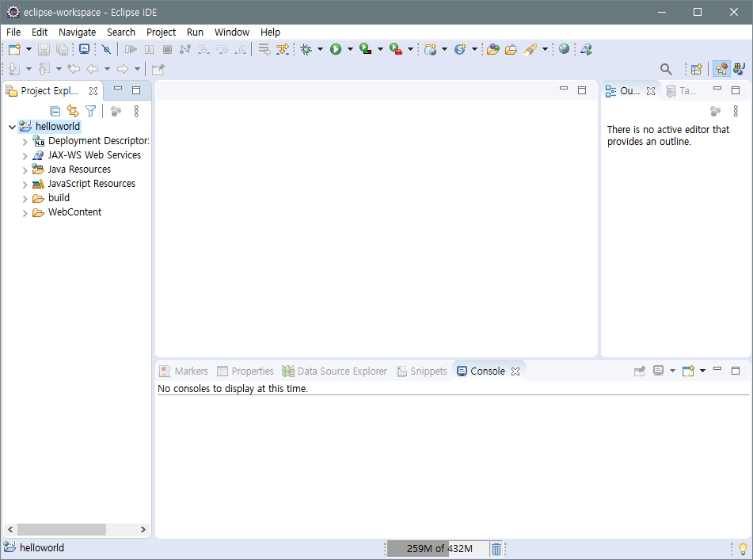The width and height of the screenshot is (753, 560).
Task: Open the External Tools dropdown arrow
Action: point(411,49)
